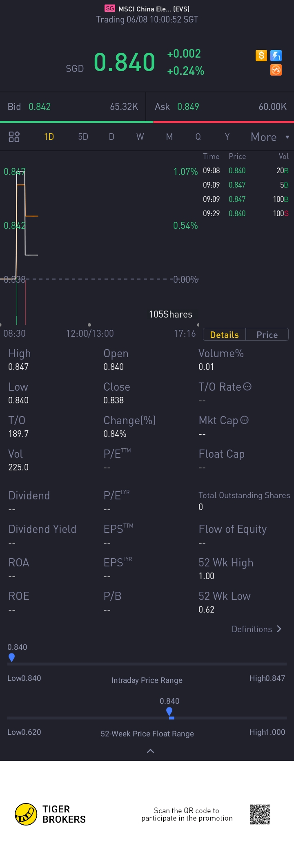Viewport: 294px width, 868px height.
Task: Switch to the Details toggle
Action: (224, 335)
